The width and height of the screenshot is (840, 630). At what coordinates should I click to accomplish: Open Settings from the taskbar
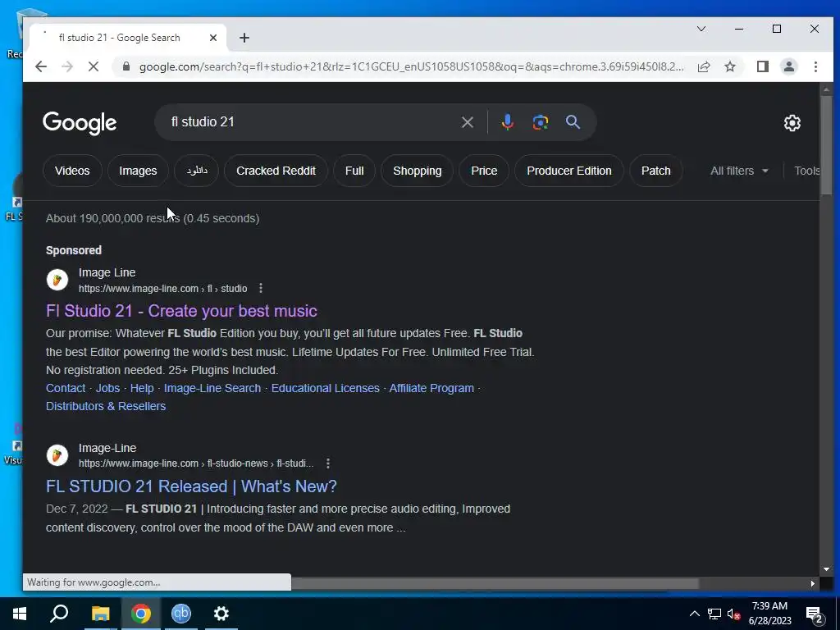tap(221, 614)
